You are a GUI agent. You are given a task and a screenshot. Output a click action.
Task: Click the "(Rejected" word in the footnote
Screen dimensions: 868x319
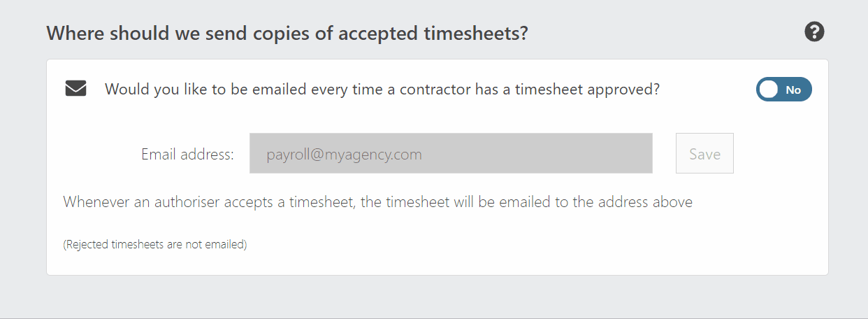86,245
